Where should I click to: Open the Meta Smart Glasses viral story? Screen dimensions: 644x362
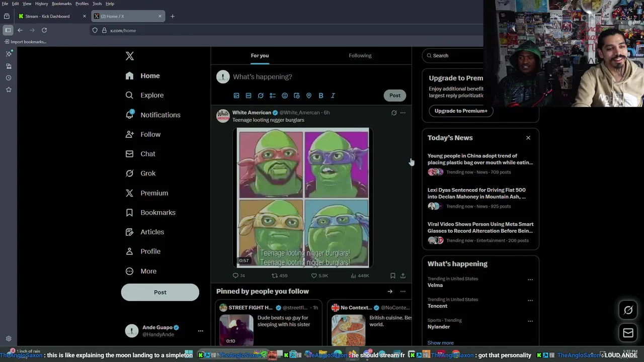coord(480,227)
